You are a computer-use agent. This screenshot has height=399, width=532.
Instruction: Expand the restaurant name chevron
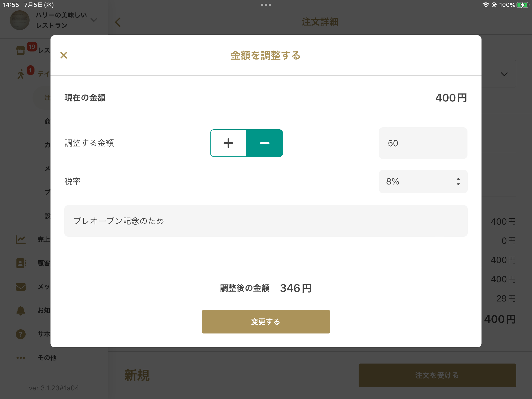click(x=94, y=20)
